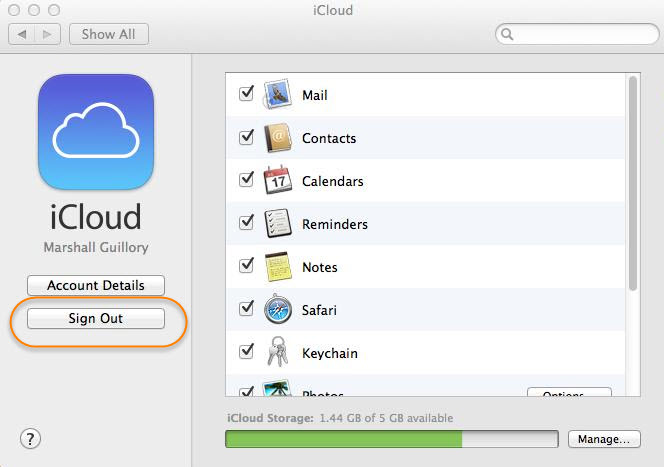Click the Calendars icon showing 17
Image resolution: width=664 pixels, height=467 pixels.
(278, 180)
